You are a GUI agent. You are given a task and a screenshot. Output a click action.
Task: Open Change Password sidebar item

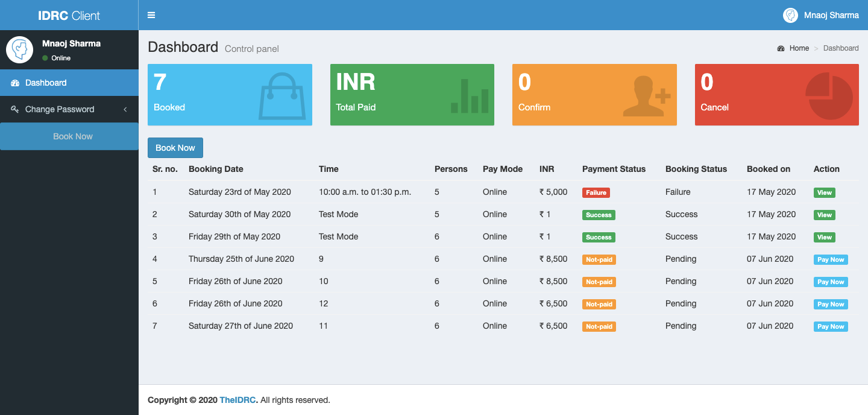point(60,109)
